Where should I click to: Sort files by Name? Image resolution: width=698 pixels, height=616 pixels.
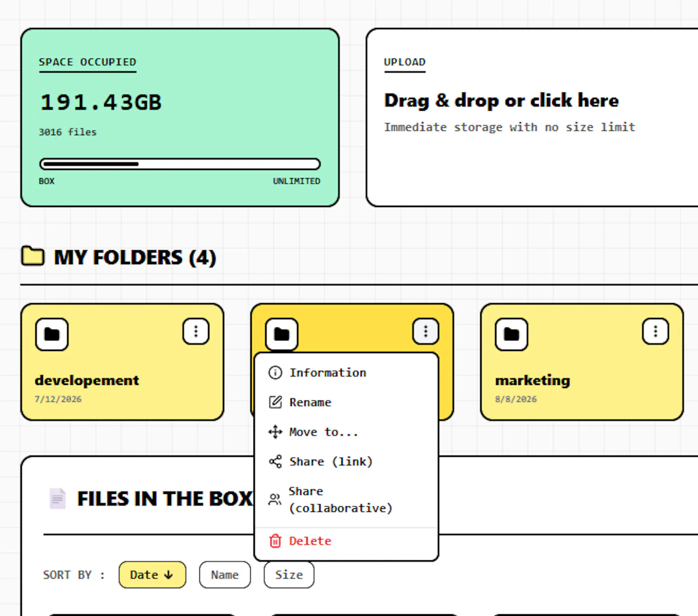click(x=225, y=575)
